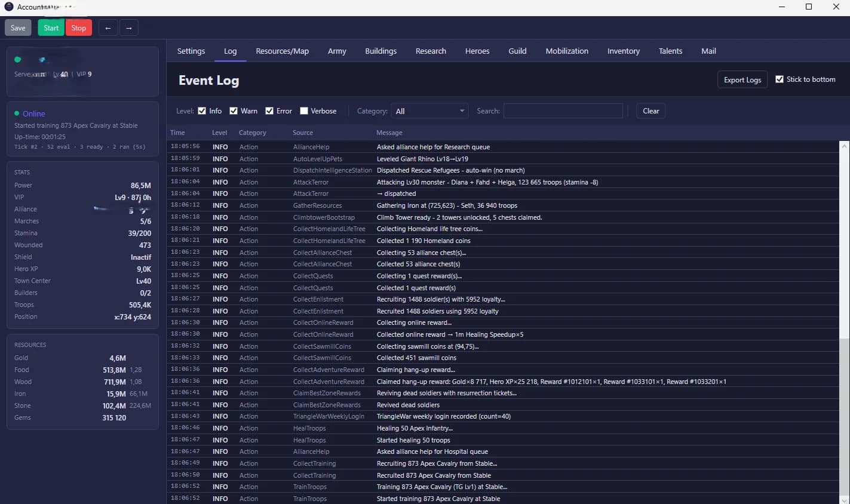The width and height of the screenshot is (850, 504).
Task: Click 'Recruited 1488 soldiers using 5952 loyalty' row
Action: coord(503,311)
